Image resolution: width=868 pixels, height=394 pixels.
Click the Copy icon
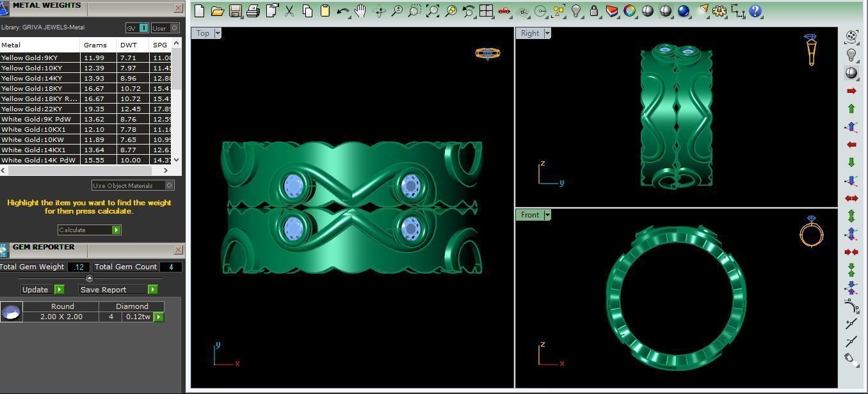point(307,11)
